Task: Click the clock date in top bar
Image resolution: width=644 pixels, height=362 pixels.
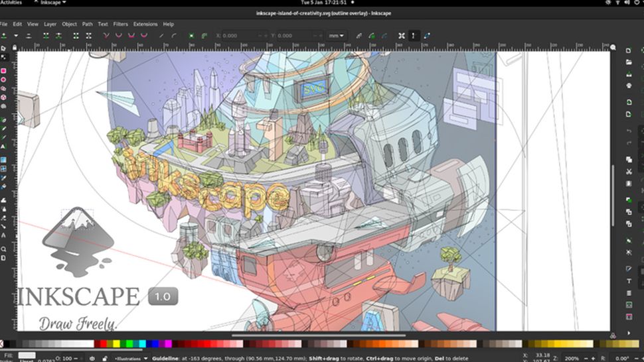Action: click(323, 3)
